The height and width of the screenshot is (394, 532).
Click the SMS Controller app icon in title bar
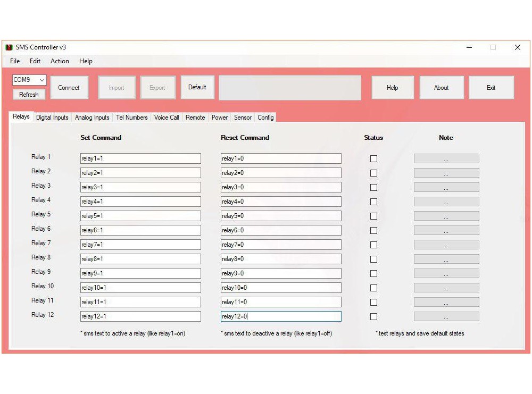point(9,47)
